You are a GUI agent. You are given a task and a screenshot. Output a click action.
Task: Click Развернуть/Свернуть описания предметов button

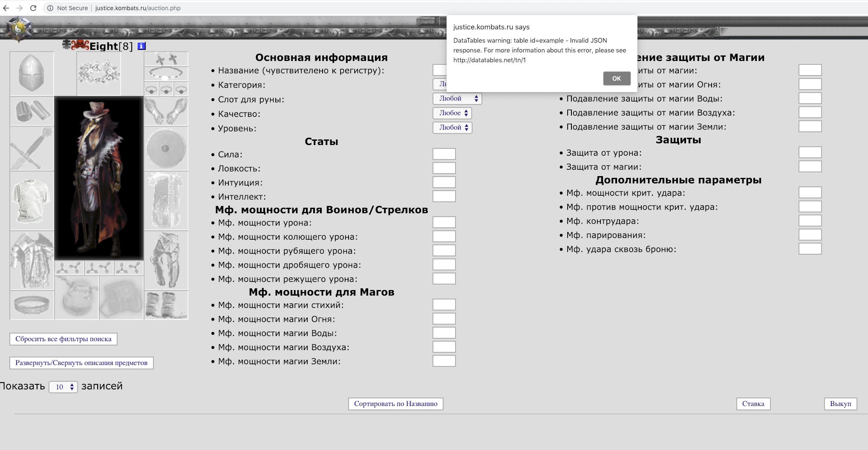point(81,363)
